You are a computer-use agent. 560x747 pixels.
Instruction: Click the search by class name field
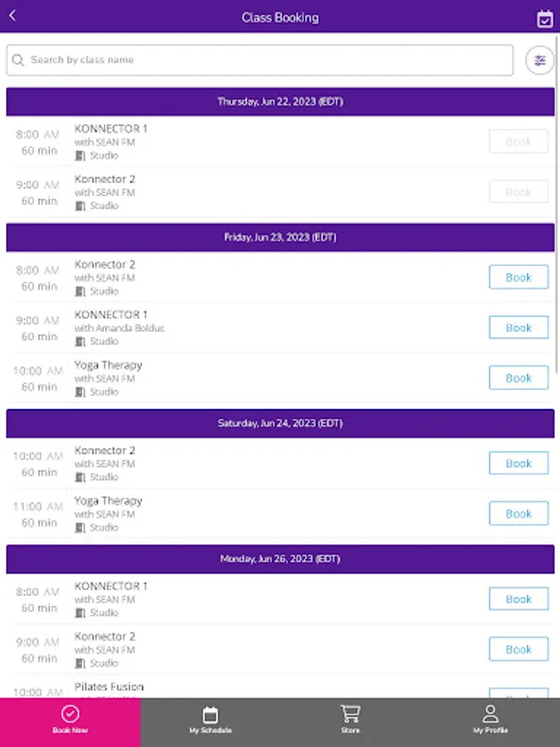click(x=265, y=61)
